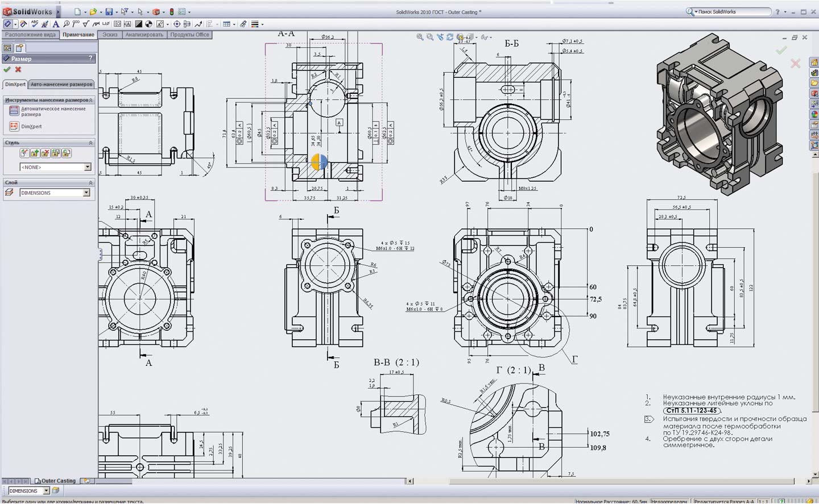Switch to Примечание tab
This screenshot has width=819, height=504.
[78, 35]
